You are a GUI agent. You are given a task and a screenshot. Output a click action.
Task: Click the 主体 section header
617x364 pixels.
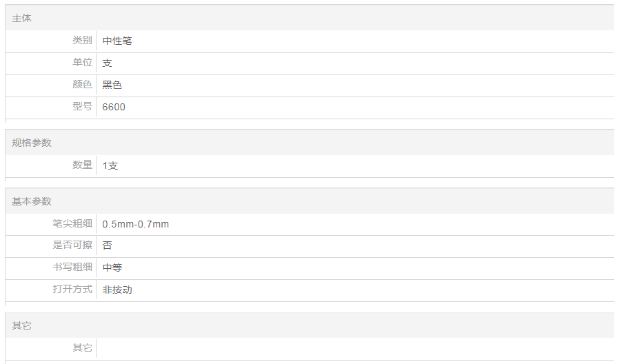click(x=22, y=19)
